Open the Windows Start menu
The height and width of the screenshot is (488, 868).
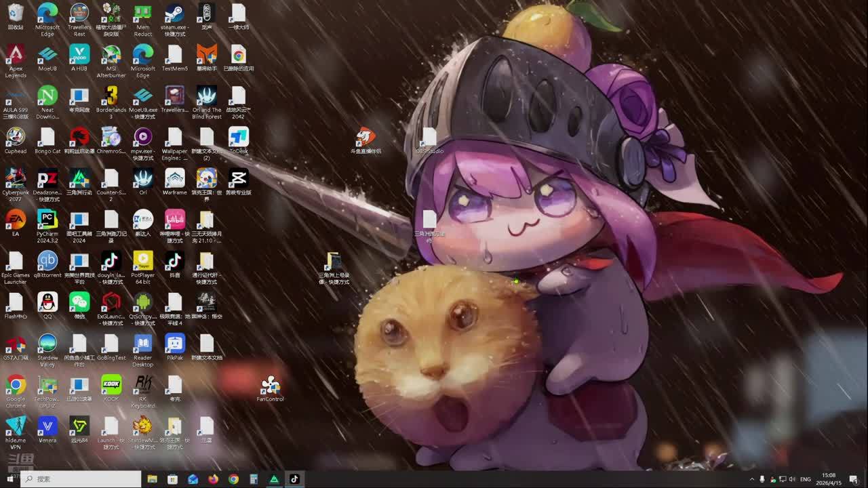pyautogui.click(x=10, y=479)
